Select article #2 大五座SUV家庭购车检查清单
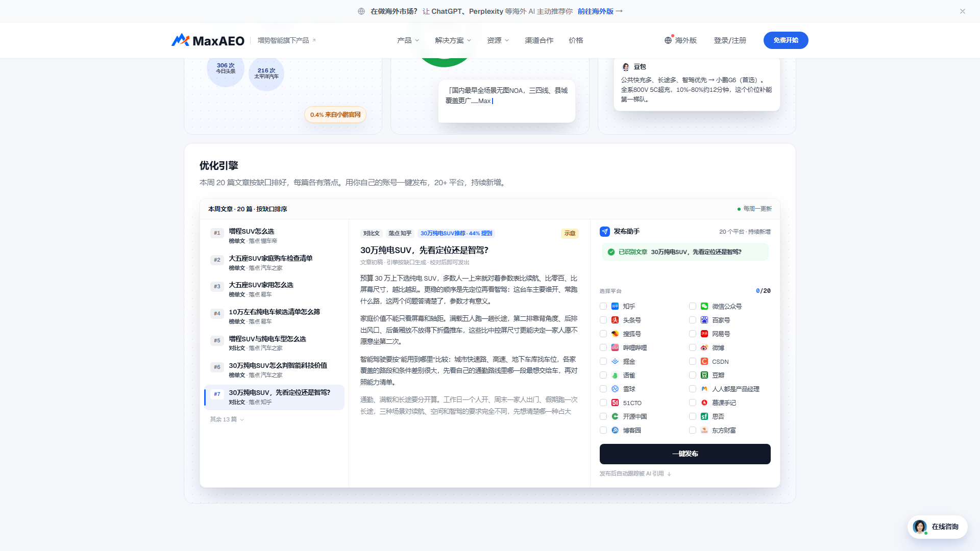The width and height of the screenshot is (980, 551). [x=274, y=263]
